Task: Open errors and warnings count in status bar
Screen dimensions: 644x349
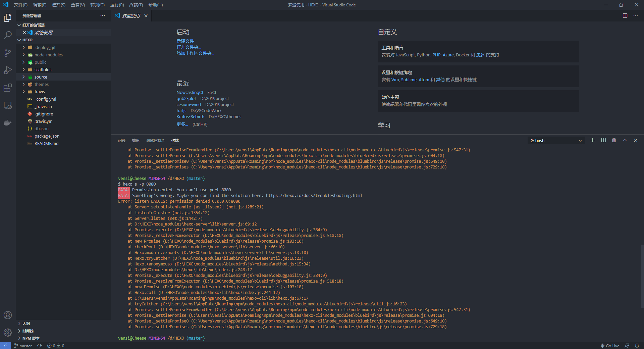Action: click(x=56, y=346)
